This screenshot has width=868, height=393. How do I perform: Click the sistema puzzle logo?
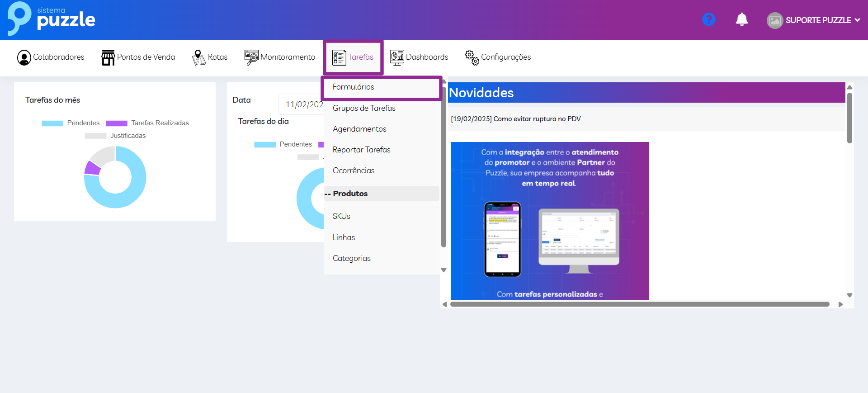[x=51, y=19]
